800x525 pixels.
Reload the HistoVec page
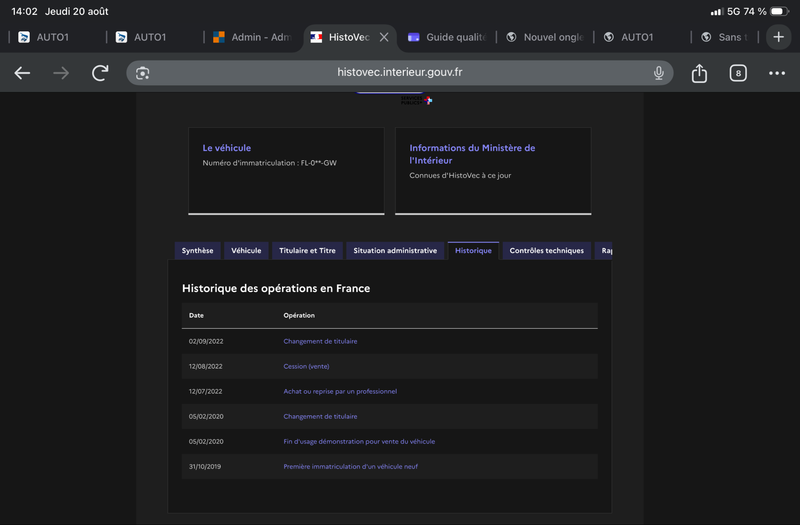100,73
